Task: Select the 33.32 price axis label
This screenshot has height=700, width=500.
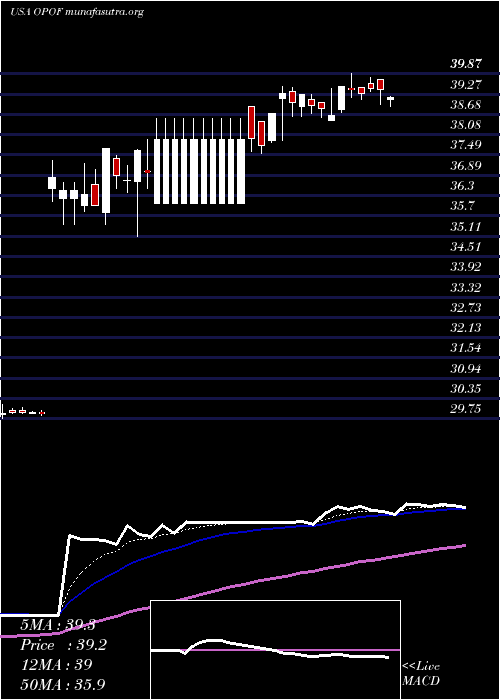Action: (x=466, y=288)
